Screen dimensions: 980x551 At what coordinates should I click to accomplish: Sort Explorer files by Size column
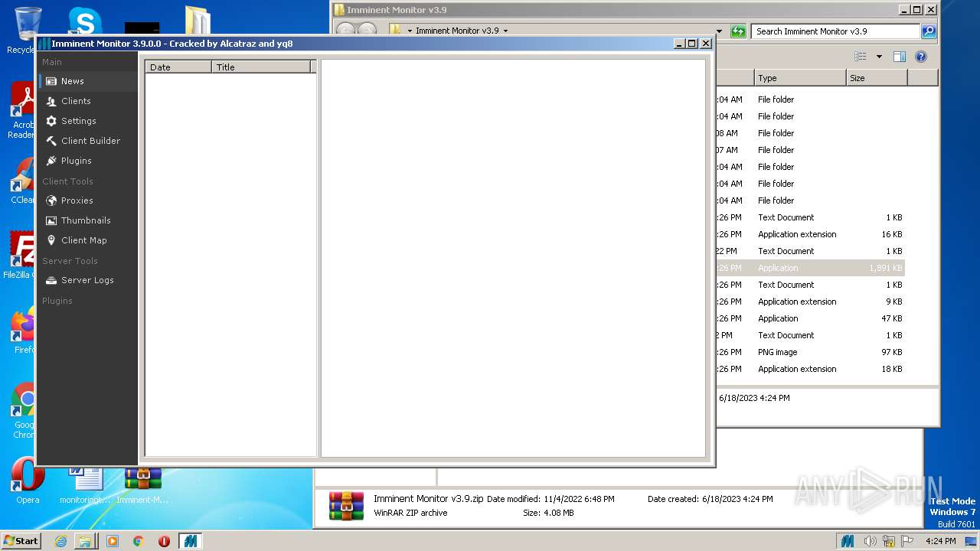click(877, 78)
